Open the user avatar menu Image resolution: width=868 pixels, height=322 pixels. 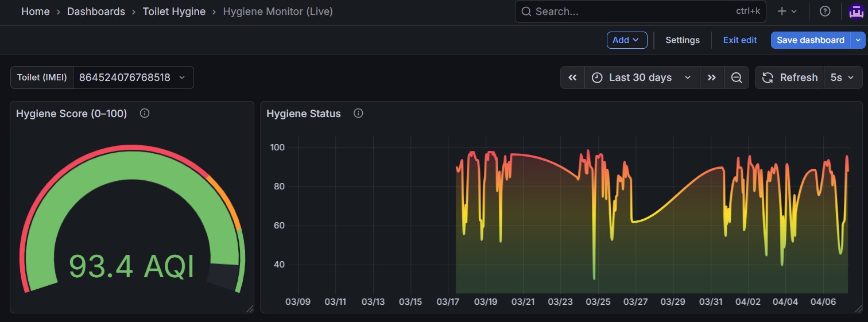(857, 11)
